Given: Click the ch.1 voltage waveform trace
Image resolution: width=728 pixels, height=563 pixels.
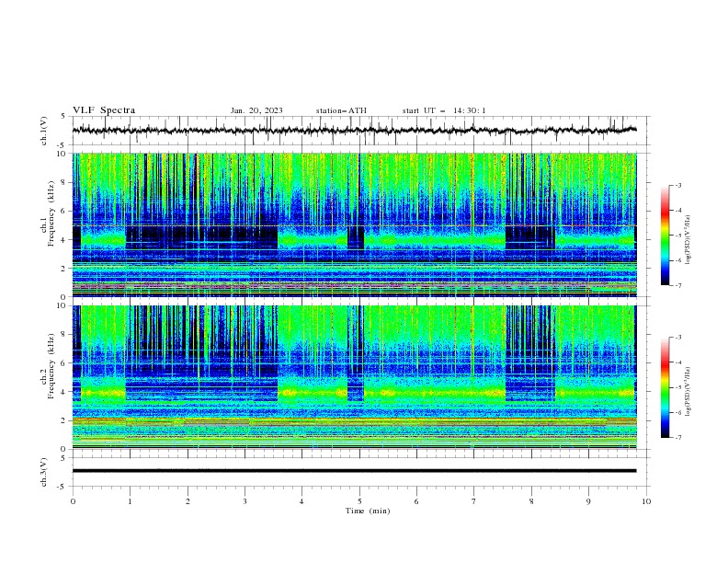Looking at the screenshot, I should point(354,130).
